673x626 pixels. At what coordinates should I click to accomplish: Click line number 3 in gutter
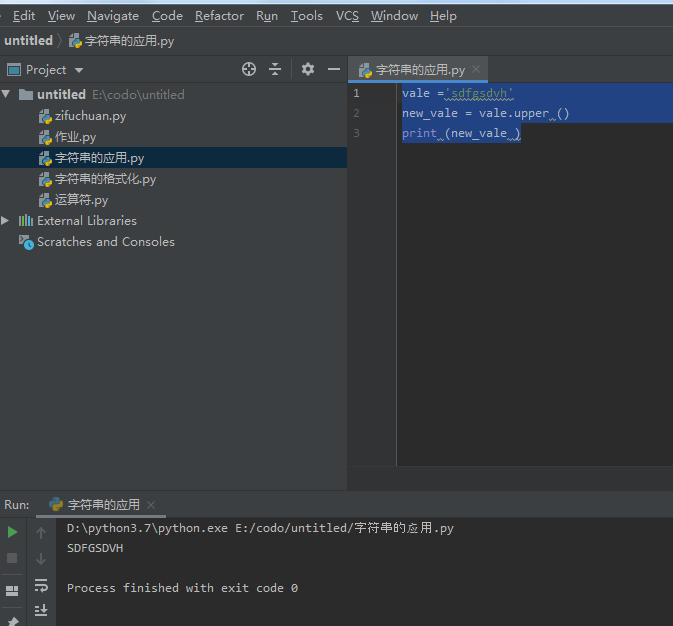tap(356, 133)
